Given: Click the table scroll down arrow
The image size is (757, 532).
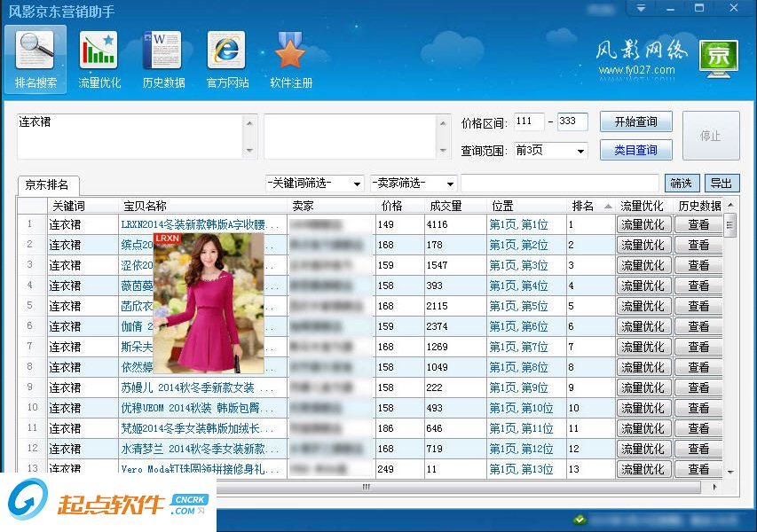Looking at the screenshot, I should coord(730,472).
